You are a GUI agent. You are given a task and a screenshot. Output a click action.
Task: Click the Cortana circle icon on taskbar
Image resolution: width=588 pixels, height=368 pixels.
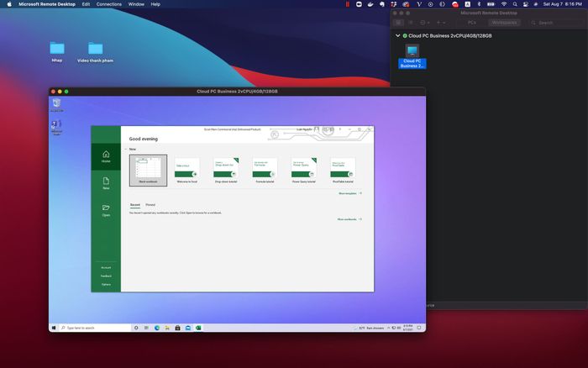pyautogui.click(x=136, y=328)
